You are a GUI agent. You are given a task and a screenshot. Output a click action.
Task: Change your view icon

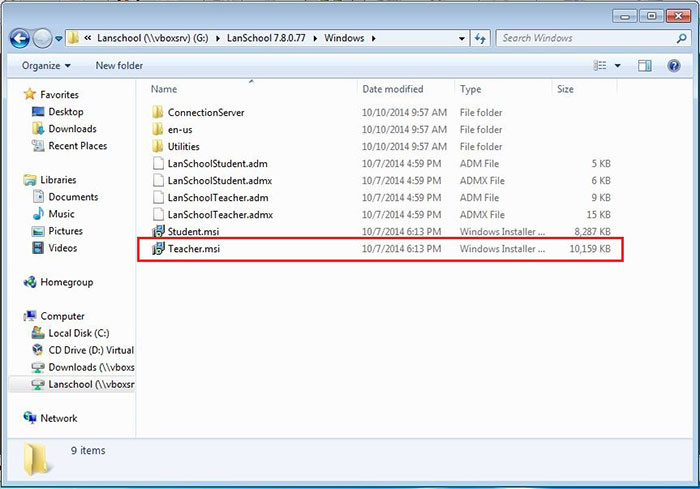pos(600,66)
